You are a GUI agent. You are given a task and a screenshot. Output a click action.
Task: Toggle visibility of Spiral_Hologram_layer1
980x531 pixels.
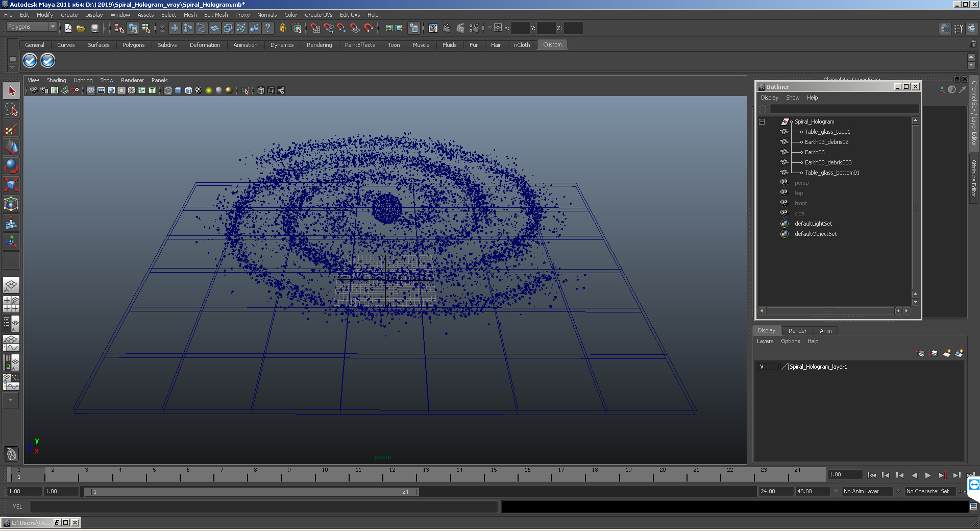pyautogui.click(x=762, y=367)
